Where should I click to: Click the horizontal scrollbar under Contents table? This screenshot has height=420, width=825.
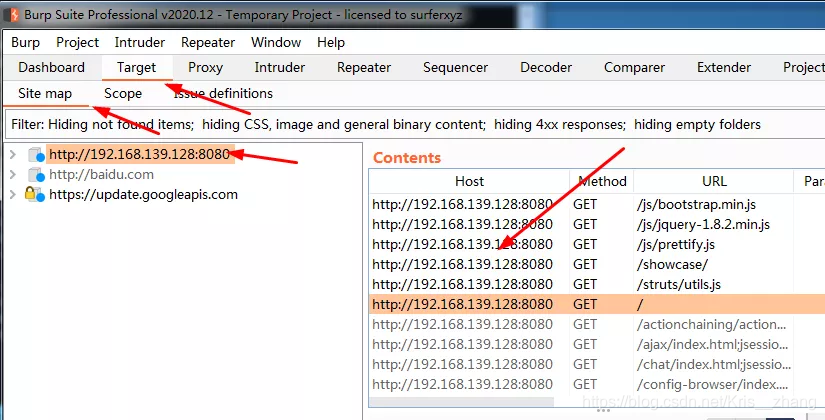(461, 402)
